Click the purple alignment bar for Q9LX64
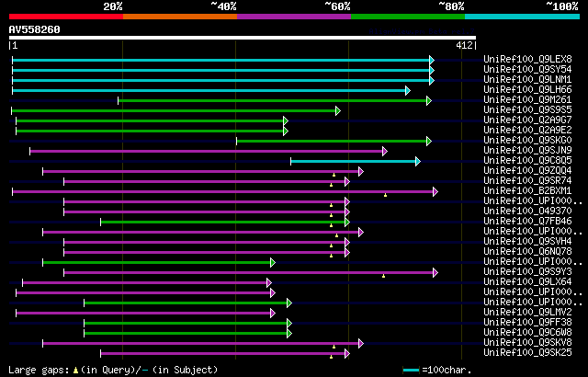 (x=147, y=283)
